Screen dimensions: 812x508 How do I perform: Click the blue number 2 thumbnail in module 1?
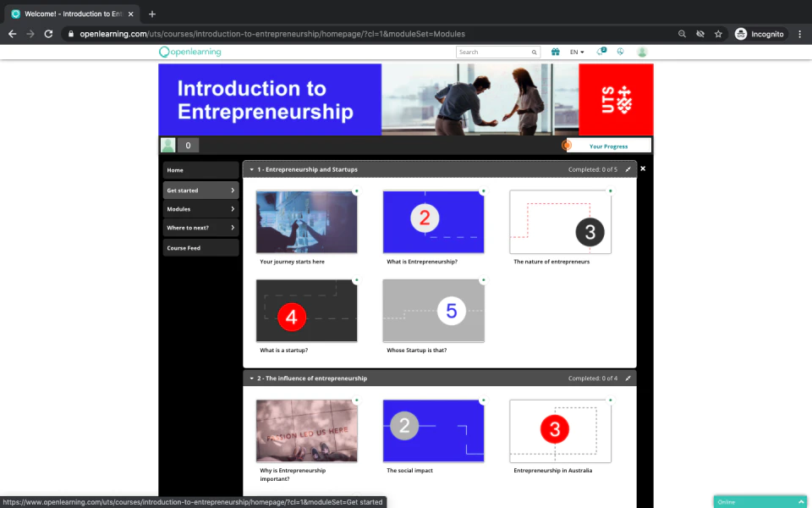pos(433,222)
